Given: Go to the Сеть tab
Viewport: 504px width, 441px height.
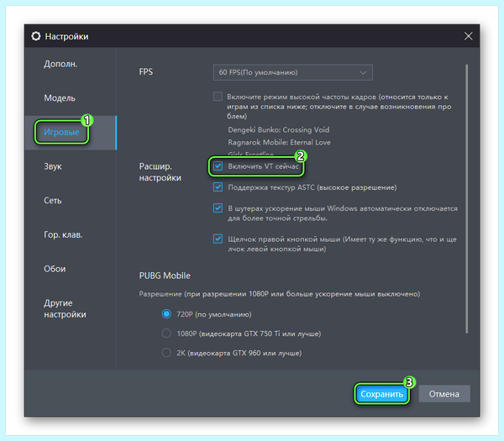Looking at the screenshot, I should pos(53,201).
